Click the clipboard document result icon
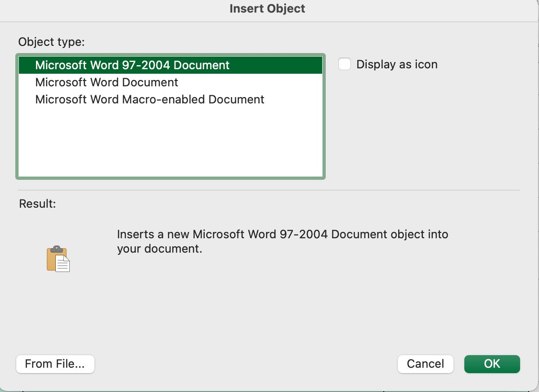Image resolution: width=539 pixels, height=392 pixels. click(58, 258)
